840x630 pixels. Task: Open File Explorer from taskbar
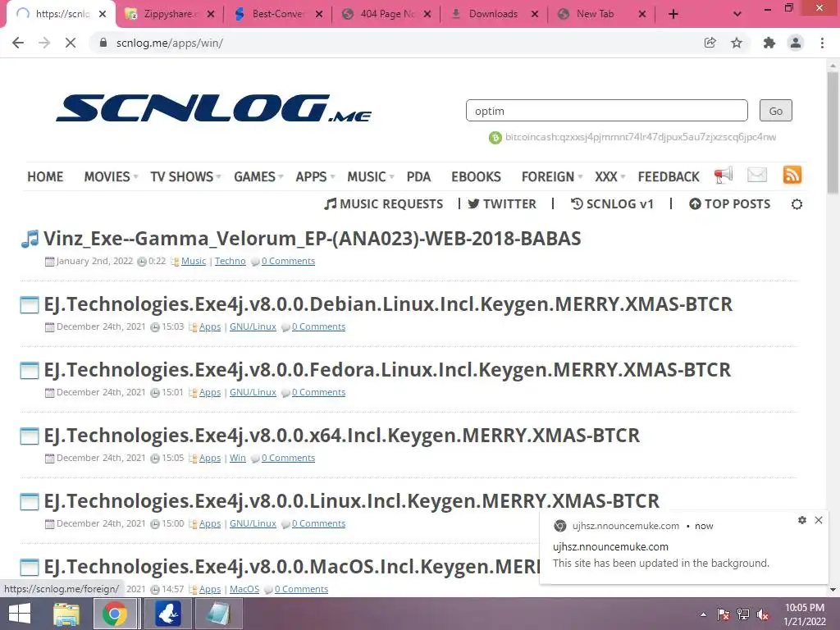click(66, 614)
